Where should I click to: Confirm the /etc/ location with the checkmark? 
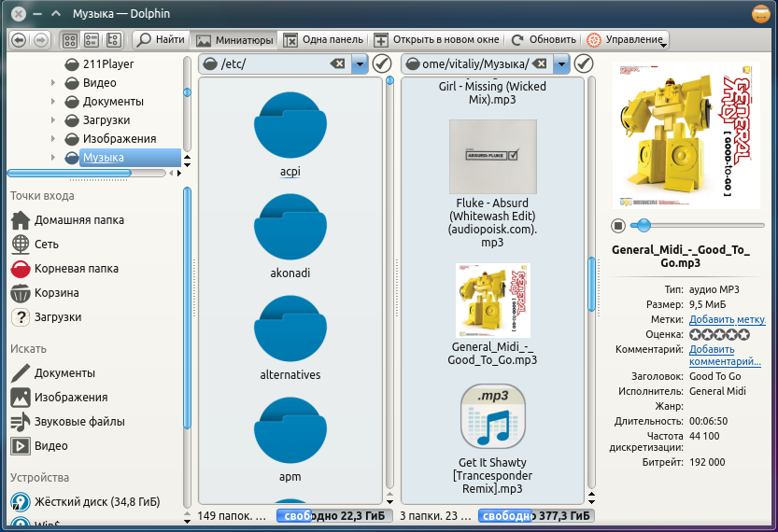(x=382, y=64)
